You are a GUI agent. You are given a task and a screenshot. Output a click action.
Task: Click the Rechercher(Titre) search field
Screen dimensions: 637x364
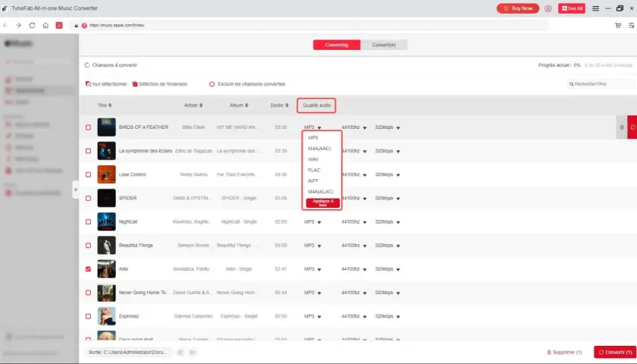click(601, 84)
